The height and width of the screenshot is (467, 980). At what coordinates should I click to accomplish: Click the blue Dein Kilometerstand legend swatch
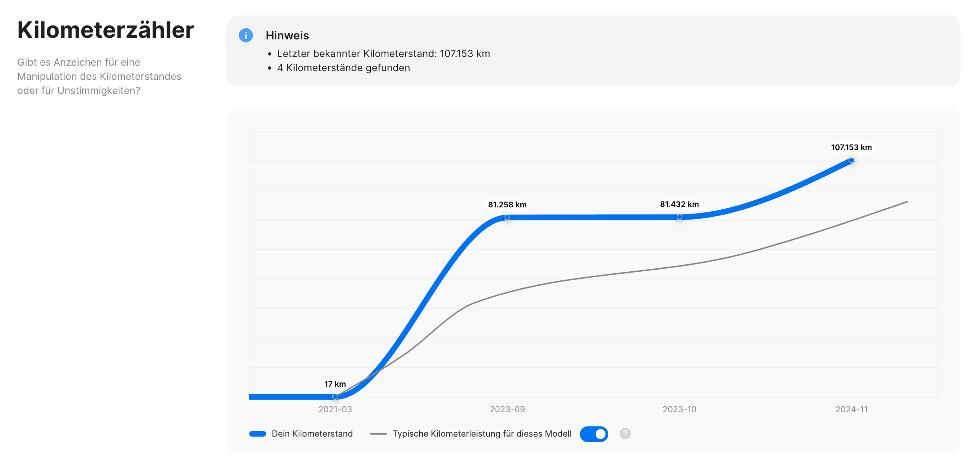tap(258, 434)
